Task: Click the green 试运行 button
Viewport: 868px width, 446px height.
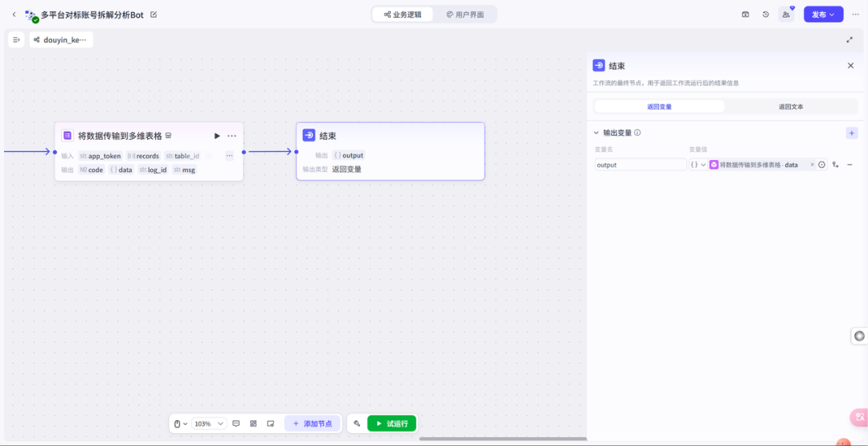Action: coord(392,423)
